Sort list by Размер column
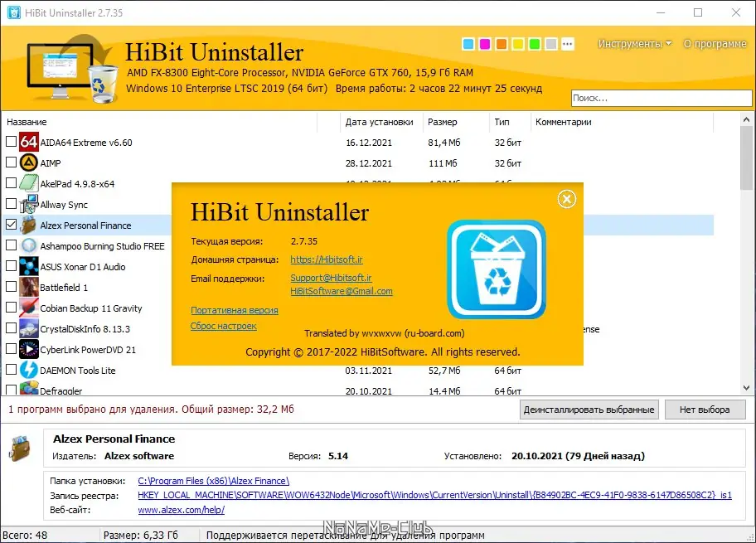The image size is (756, 543). click(x=456, y=122)
